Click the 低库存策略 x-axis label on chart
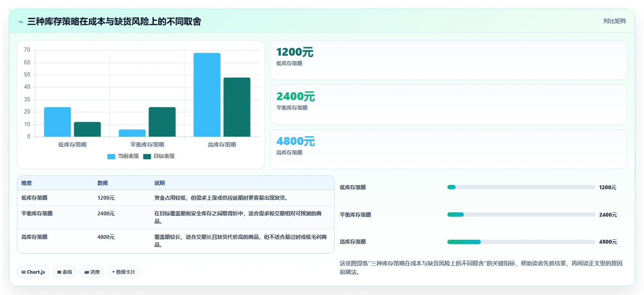Image resolution: width=644 pixels, height=295 pixels. (72, 145)
